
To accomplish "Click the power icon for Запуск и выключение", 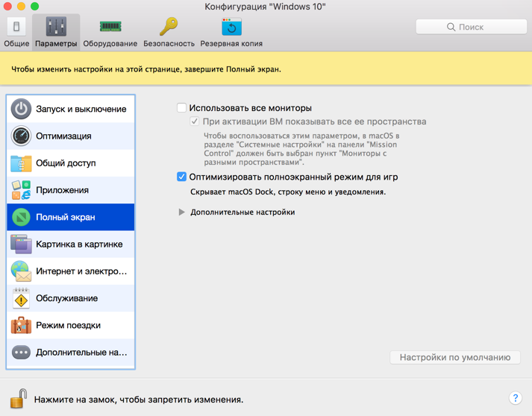I will coord(21,109).
